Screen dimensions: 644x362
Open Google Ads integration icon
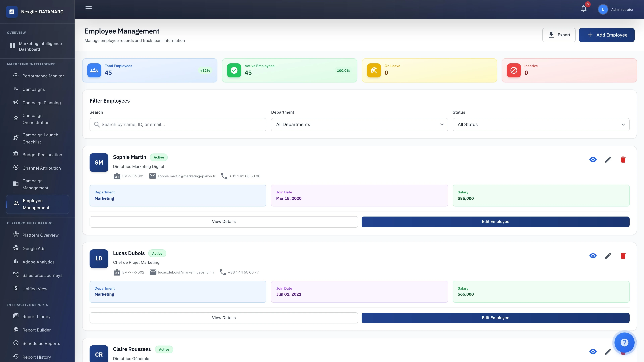(16, 248)
